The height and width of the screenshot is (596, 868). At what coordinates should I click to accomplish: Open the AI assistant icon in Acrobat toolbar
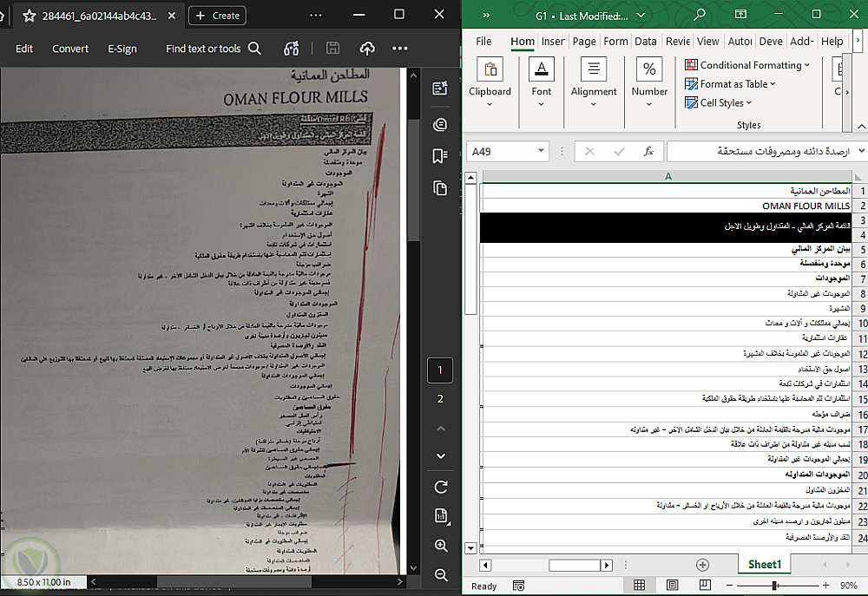pyautogui.click(x=292, y=49)
